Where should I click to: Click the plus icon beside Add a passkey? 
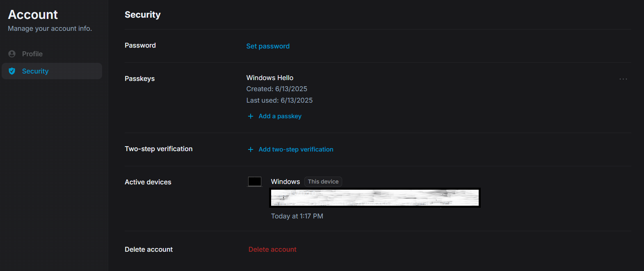click(251, 116)
